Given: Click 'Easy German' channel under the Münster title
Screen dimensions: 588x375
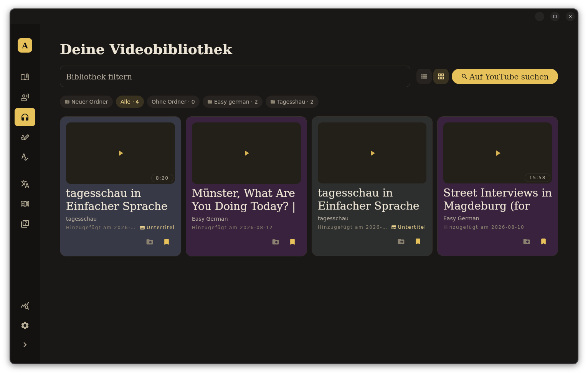Looking at the screenshot, I should (210, 219).
